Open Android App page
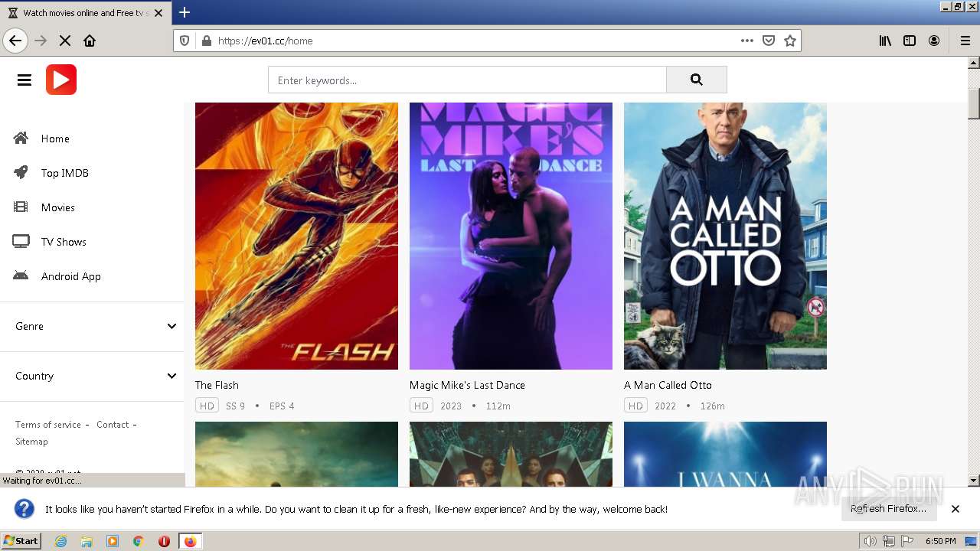Screen dimensions: 980x551 coord(71,276)
